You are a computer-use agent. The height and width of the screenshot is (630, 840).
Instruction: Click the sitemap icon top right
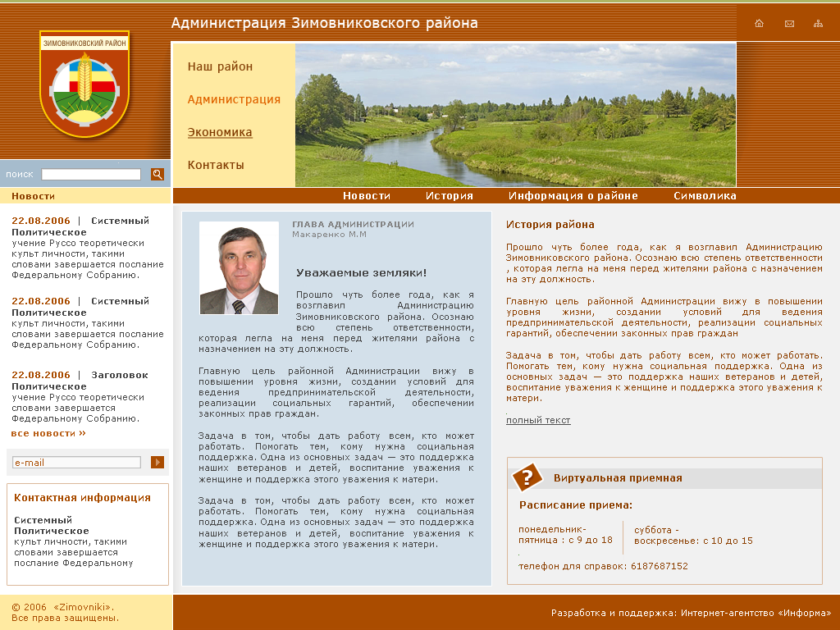[x=818, y=23]
